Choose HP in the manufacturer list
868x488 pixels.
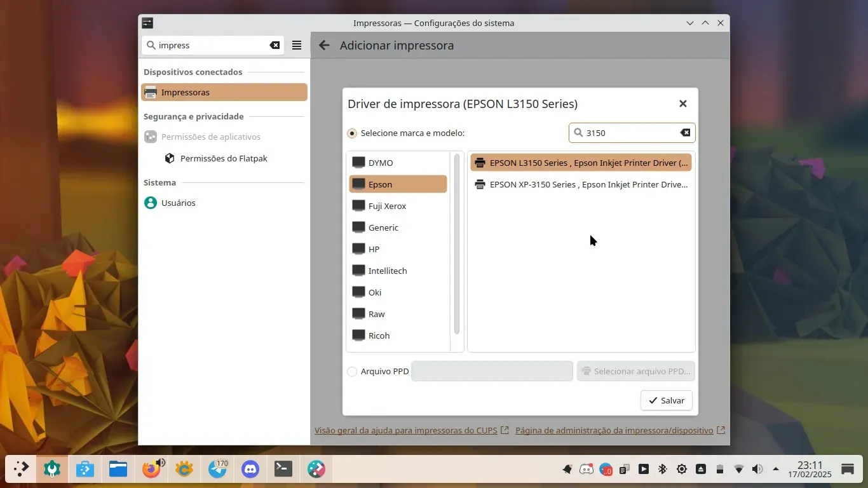point(374,249)
